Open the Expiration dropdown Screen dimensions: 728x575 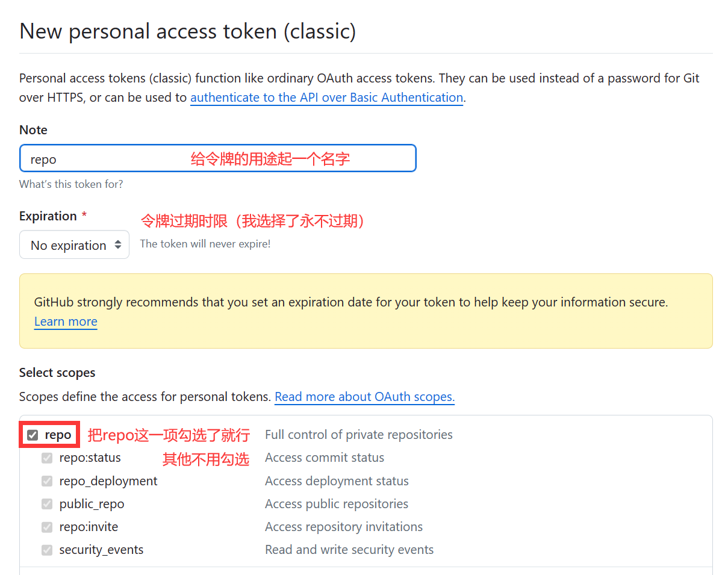point(74,244)
